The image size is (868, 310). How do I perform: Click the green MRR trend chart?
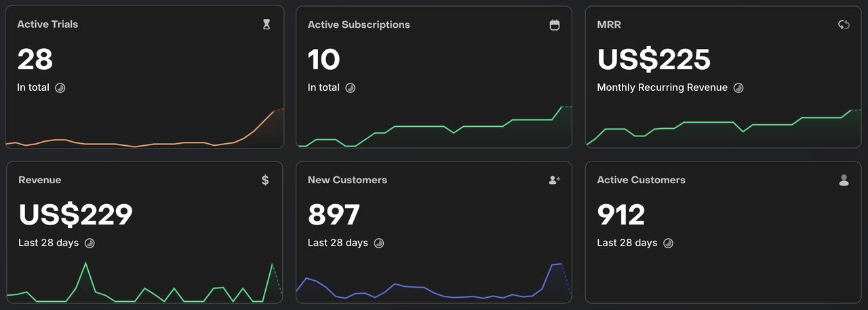724,128
